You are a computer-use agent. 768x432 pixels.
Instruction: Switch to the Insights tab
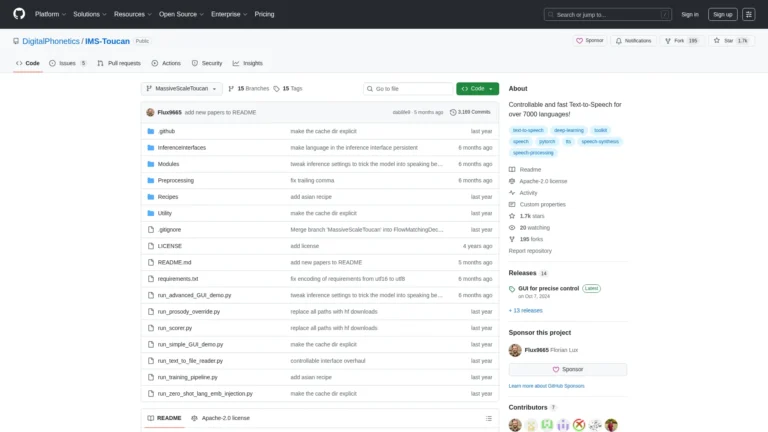click(247, 63)
